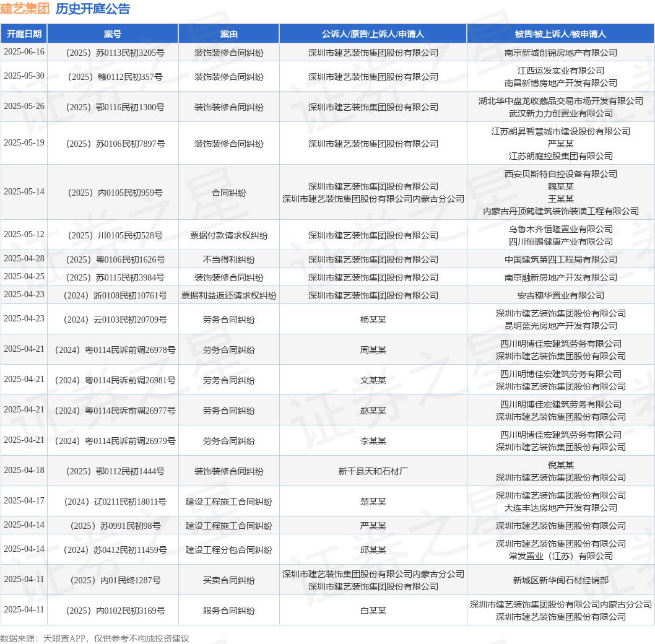Click defendant 倪某某
Image resolution: width=655 pixels, height=644 pixels.
pos(561,465)
